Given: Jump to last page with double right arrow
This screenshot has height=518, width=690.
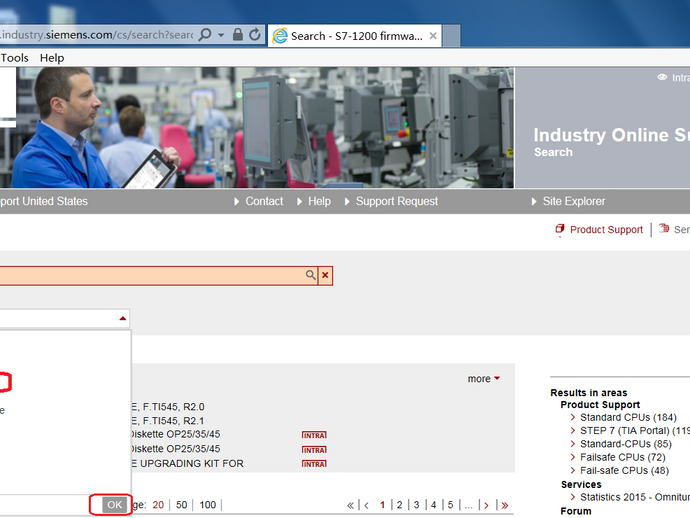Looking at the screenshot, I should tap(505, 505).
